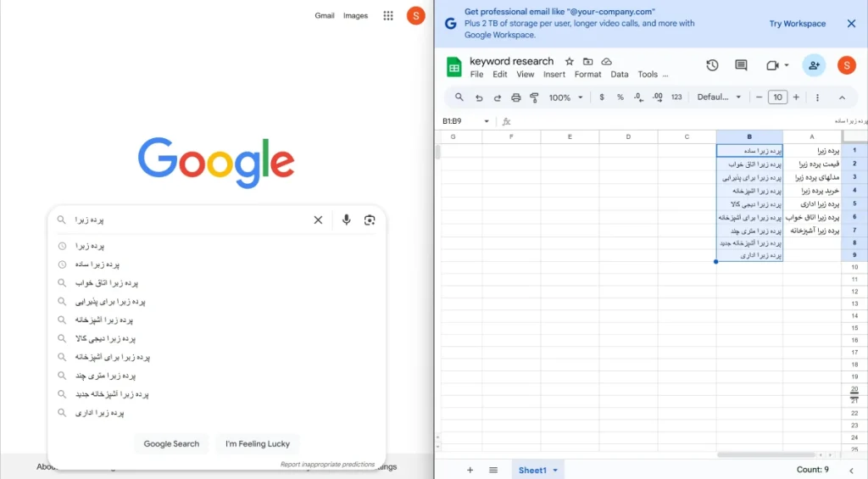Star the keyword research spreadsheet

[569, 62]
